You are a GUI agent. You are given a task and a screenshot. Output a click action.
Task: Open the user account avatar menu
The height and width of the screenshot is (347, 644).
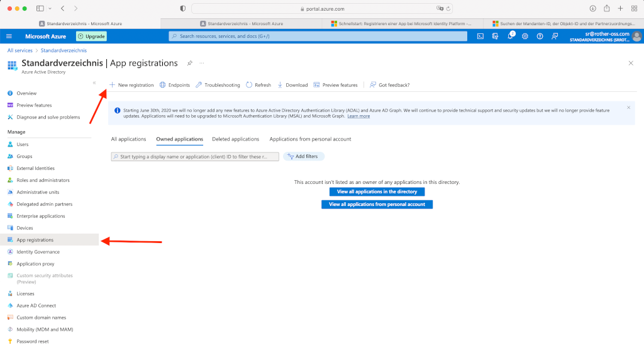[x=636, y=36]
